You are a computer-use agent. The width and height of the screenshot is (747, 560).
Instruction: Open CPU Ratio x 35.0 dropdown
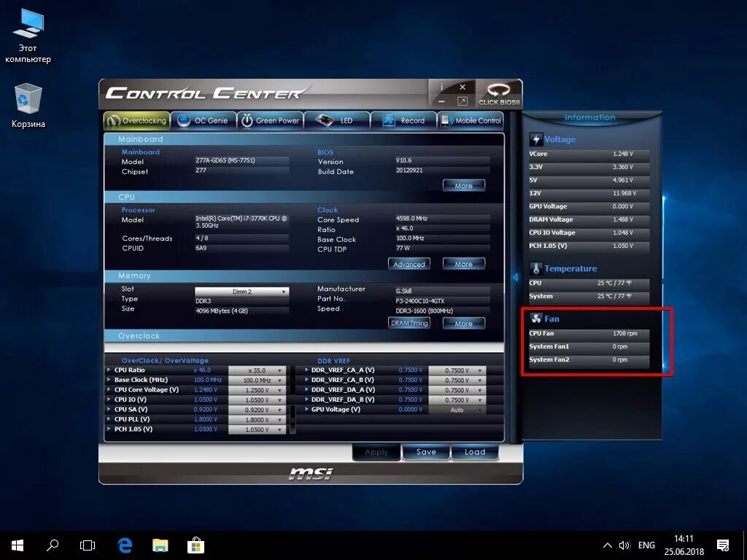258,370
